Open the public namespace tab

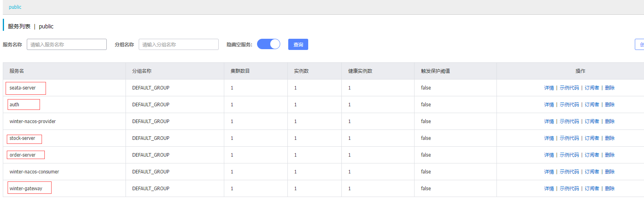pos(15,7)
